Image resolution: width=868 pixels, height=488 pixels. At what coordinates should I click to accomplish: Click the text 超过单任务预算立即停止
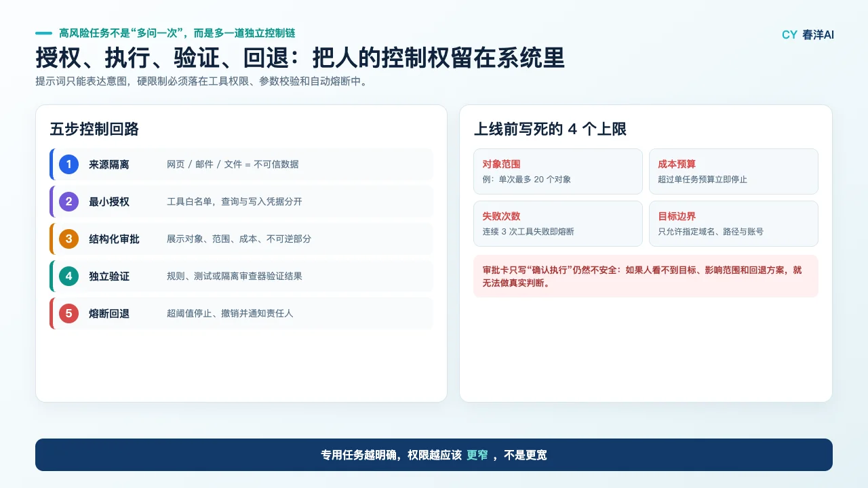pos(703,180)
